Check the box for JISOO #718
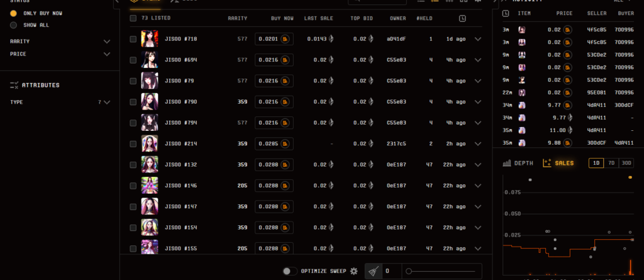 (x=133, y=39)
